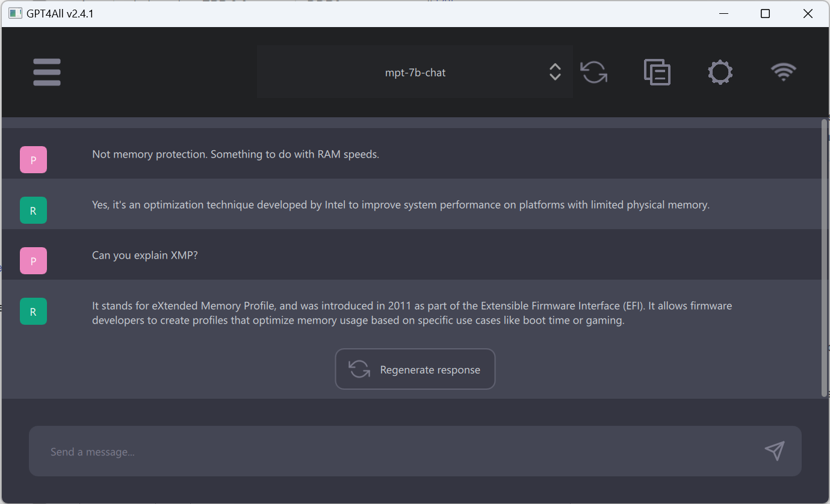Screen dimensions: 830x504
Task: Select the pink P avatar on first prompt
Action: (33, 159)
